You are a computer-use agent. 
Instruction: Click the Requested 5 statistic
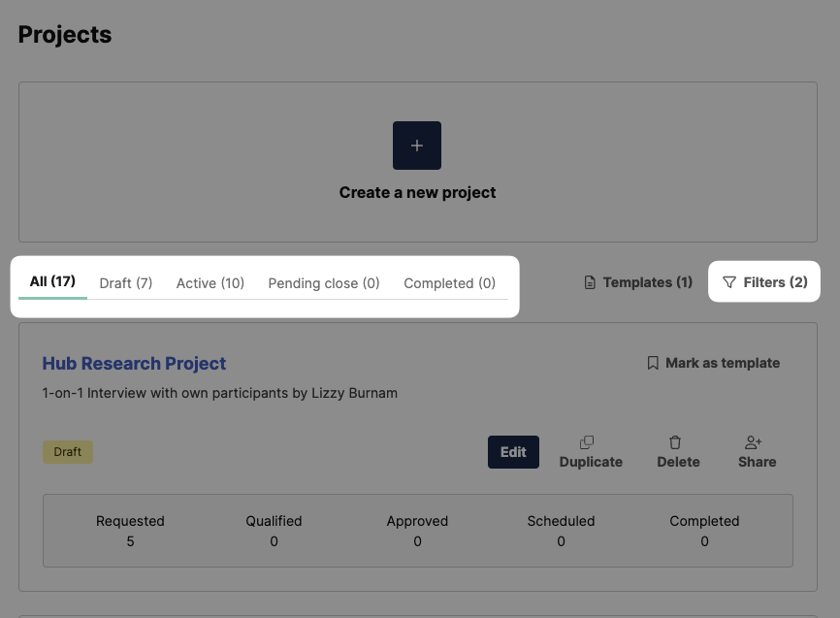[x=130, y=531]
